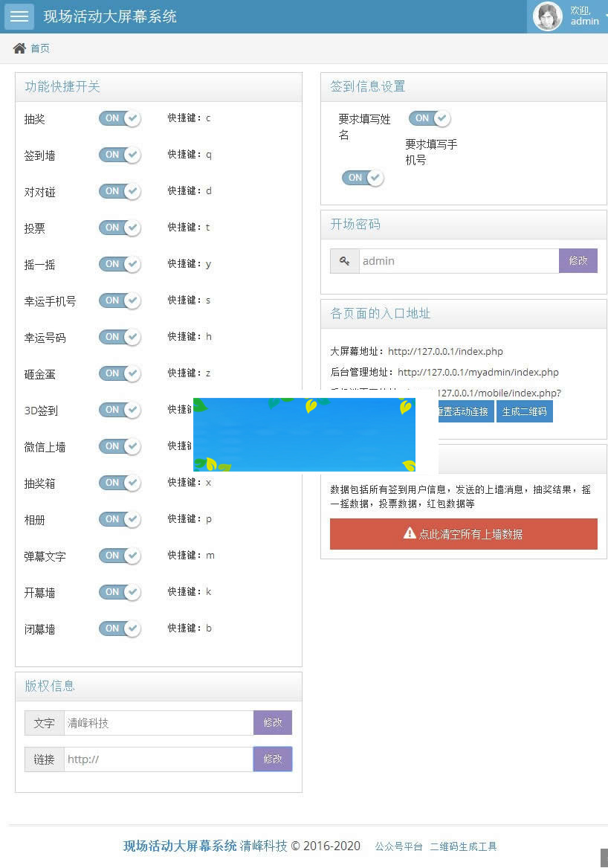Click the 生成二维码 button
Image resolution: width=608 pixels, height=868 pixels.
[x=525, y=410]
